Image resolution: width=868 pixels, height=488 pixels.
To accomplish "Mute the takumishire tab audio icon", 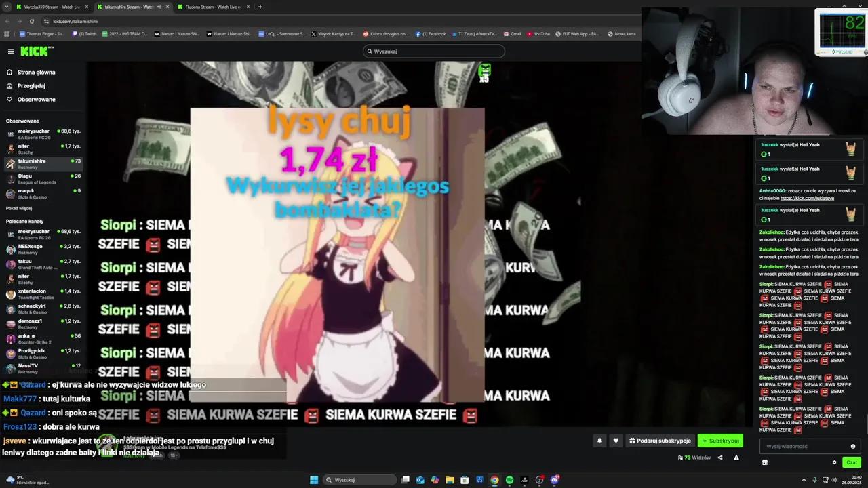I will (x=159, y=7).
